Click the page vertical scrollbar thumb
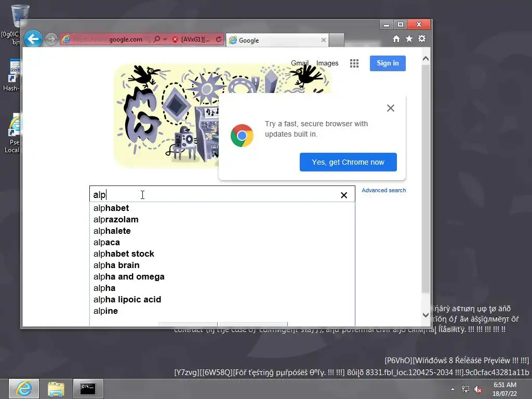The width and height of the screenshot is (532, 399). click(426, 179)
